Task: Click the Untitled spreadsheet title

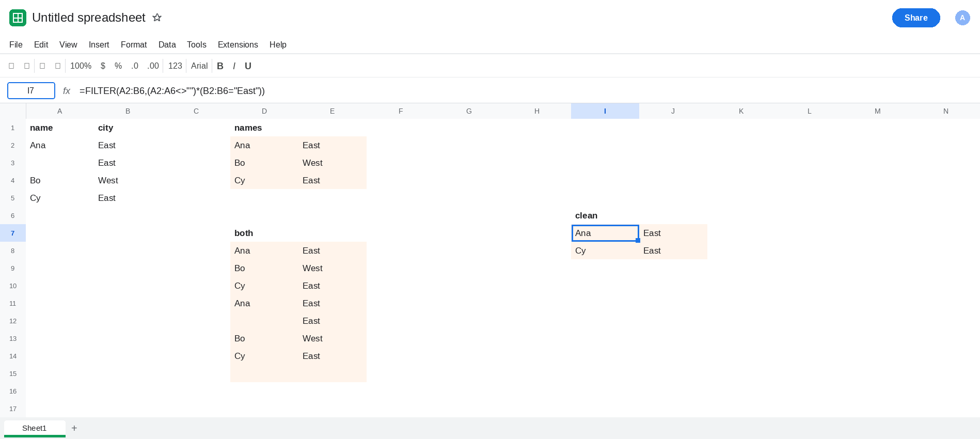Action: 89,18
